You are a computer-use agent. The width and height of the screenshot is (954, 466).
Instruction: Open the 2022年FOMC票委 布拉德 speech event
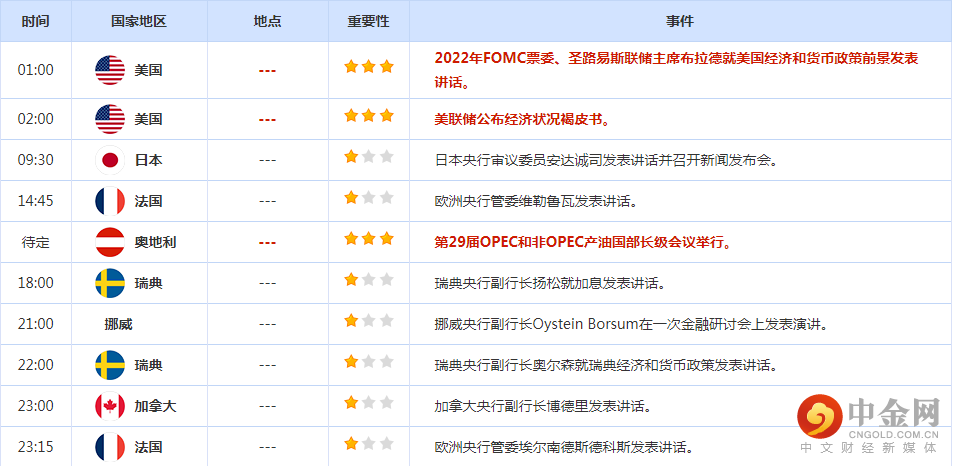click(x=676, y=70)
